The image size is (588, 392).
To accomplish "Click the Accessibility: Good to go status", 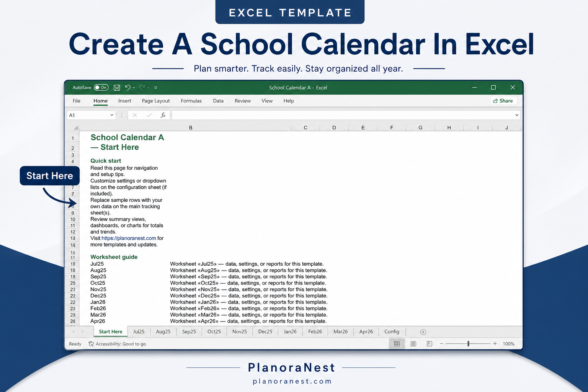I will tap(117, 344).
